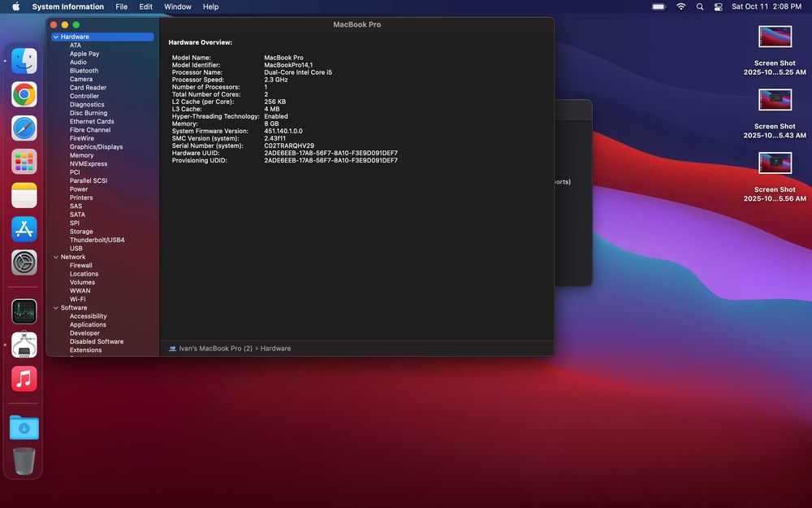Select Applications under Software
The width and height of the screenshot is (812, 508).
(x=88, y=324)
